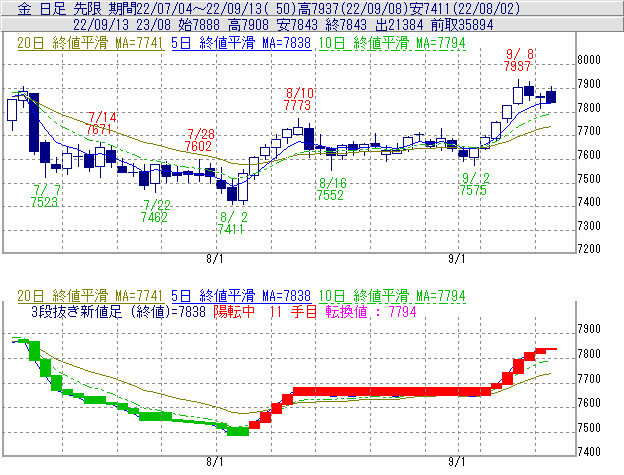Click the volume value 出21384
This screenshot has width=624, height=475.
tap(399, 25)
